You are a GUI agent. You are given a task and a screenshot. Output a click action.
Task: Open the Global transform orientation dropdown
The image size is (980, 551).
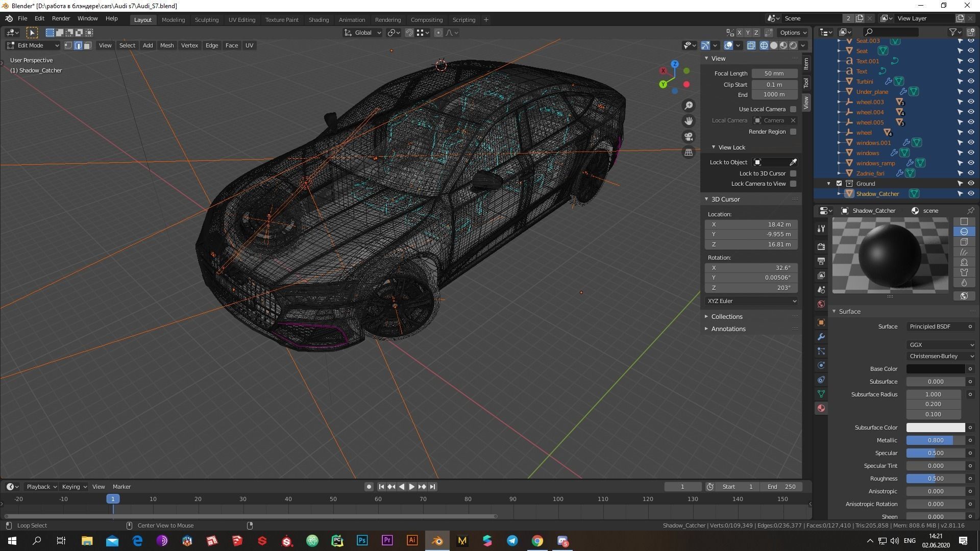[363, 33]
